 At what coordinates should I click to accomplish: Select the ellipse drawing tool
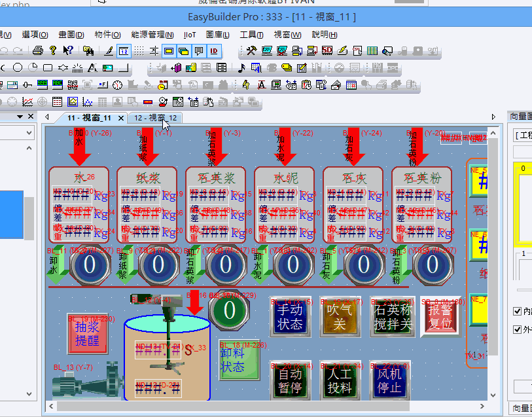pyautogui.click(x=18, y=67)
